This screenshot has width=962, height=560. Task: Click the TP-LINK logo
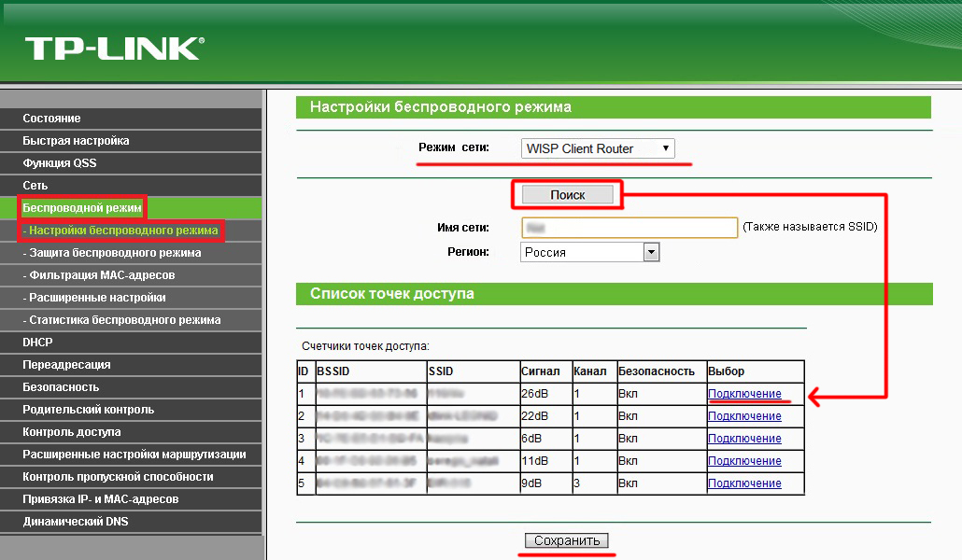113,49
